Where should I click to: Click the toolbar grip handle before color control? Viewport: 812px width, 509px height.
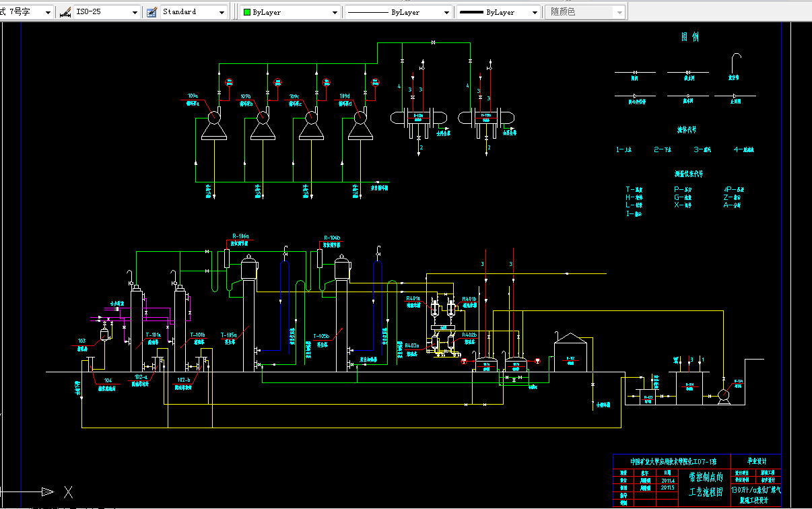pyautogui.click(x=234, y=11)
